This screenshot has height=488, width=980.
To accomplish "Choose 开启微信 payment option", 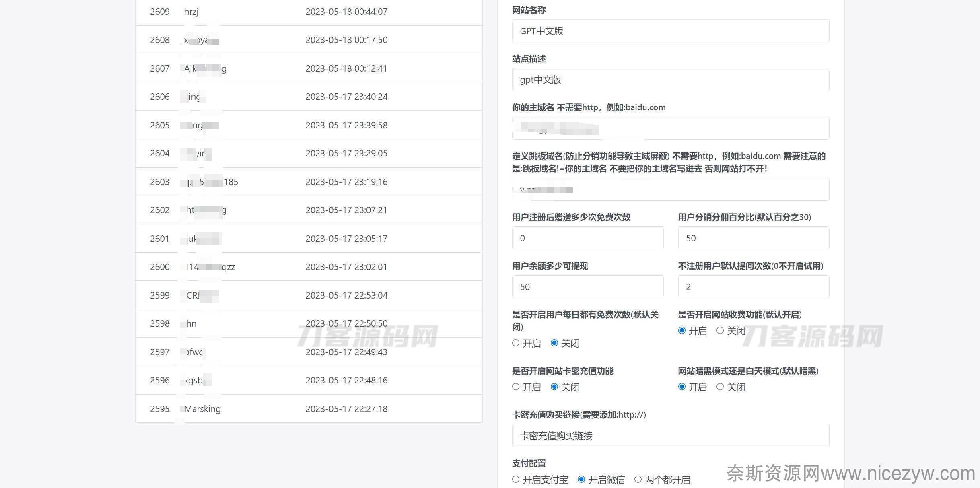I will pos(581,480).
